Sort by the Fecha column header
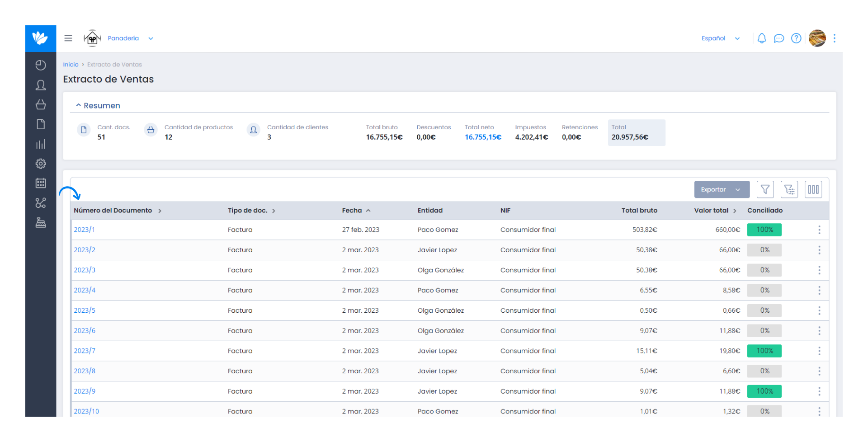Viewport: 868px width, 442px height. click(356, 211)
